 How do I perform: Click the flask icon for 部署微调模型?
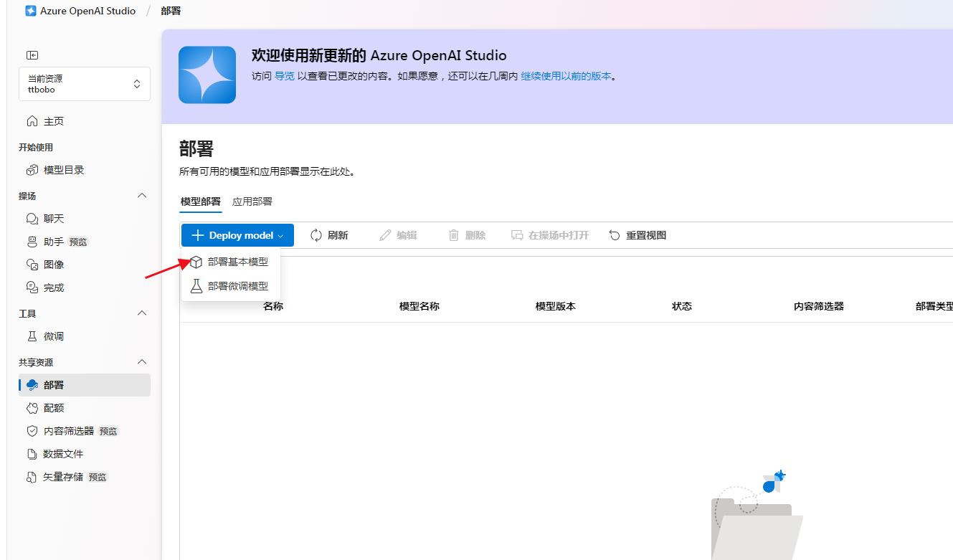point(196,286)
